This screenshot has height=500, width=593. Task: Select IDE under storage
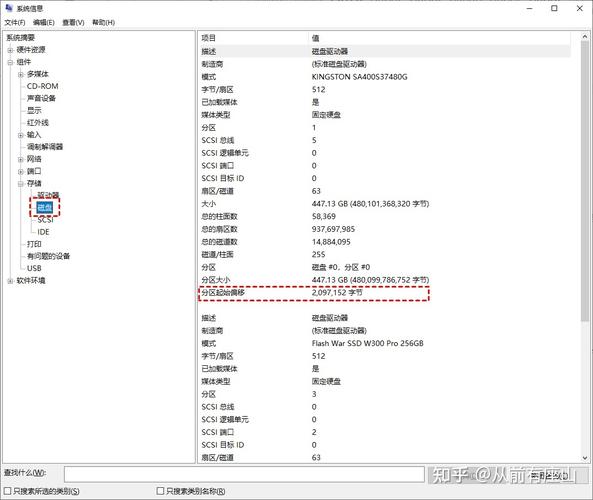click(x=43, y=232)
